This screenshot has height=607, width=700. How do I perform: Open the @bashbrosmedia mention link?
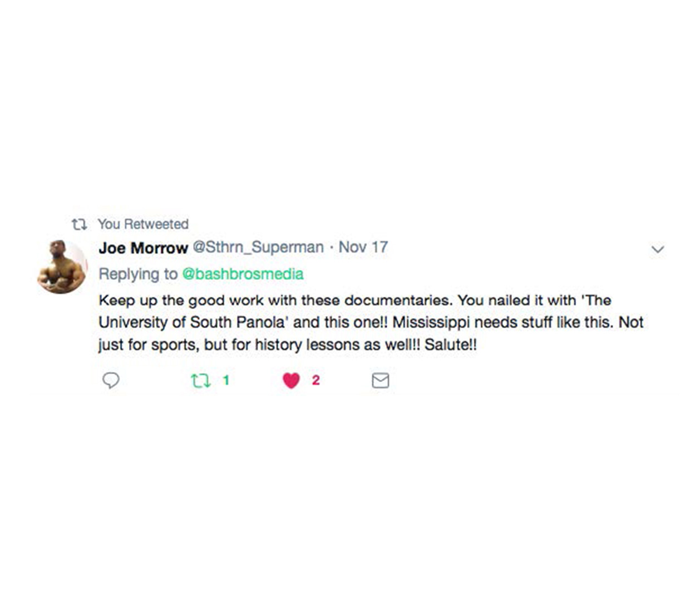pos(243,274)
